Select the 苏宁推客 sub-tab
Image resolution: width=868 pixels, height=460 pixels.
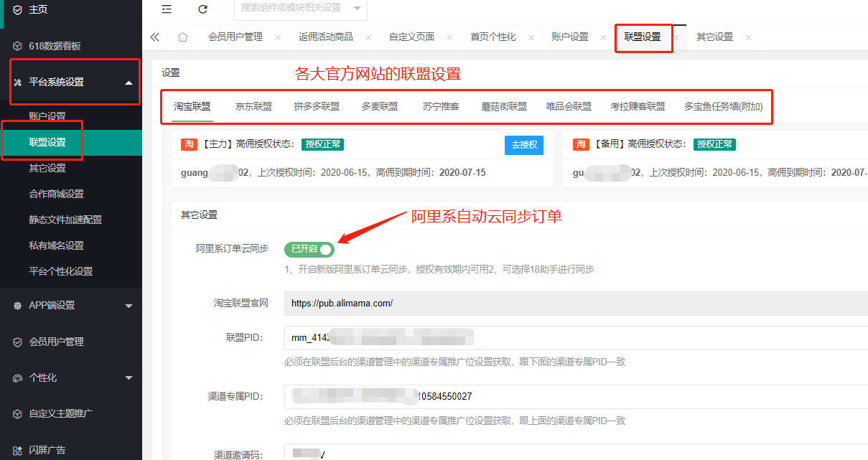[441, 107]
